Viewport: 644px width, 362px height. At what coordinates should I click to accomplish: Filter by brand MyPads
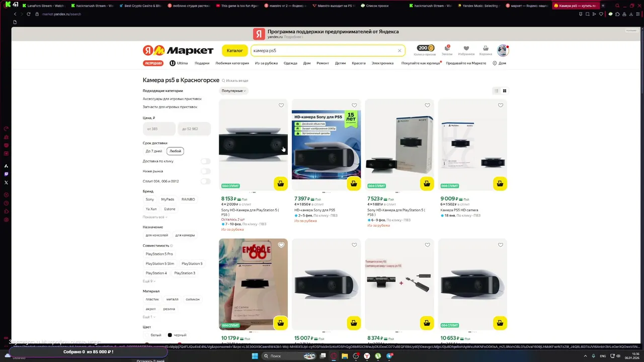coord(168,200)
